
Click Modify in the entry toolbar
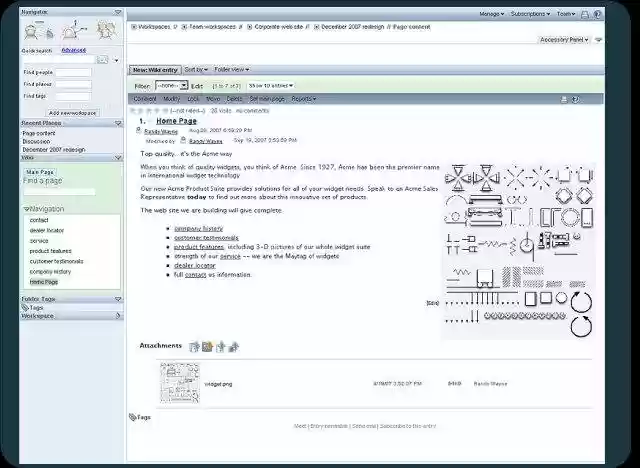tap(171, 99)
